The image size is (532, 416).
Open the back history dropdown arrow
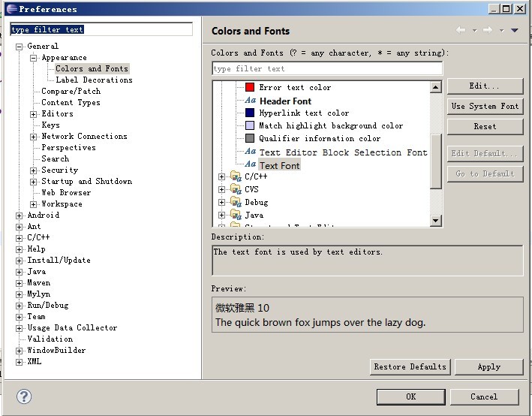[x=475, y=31]
